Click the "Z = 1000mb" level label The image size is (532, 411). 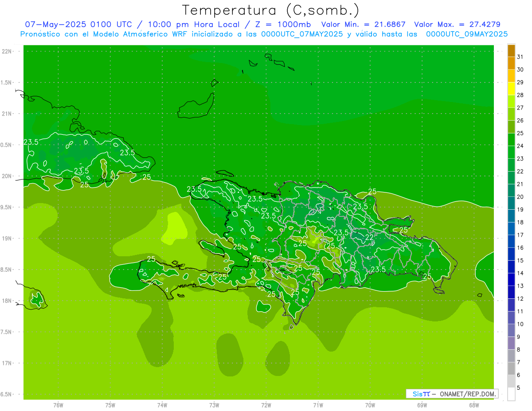click(x=282, y=24)
